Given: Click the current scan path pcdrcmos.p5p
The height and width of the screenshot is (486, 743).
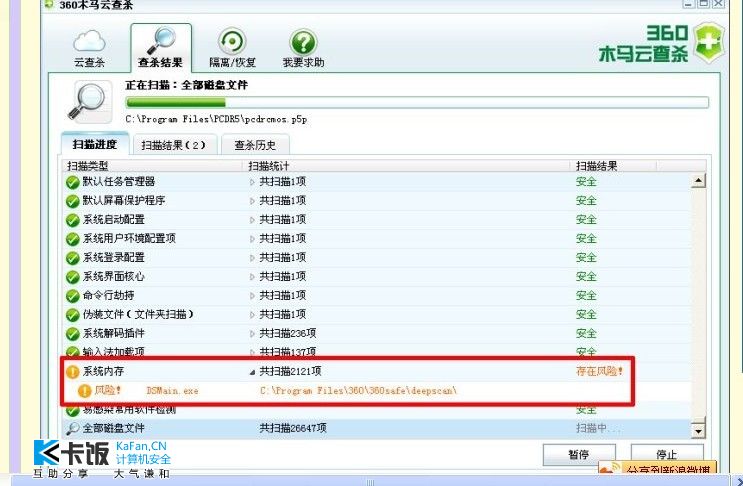Looking at the screenshot, I should tap(217, 119).
